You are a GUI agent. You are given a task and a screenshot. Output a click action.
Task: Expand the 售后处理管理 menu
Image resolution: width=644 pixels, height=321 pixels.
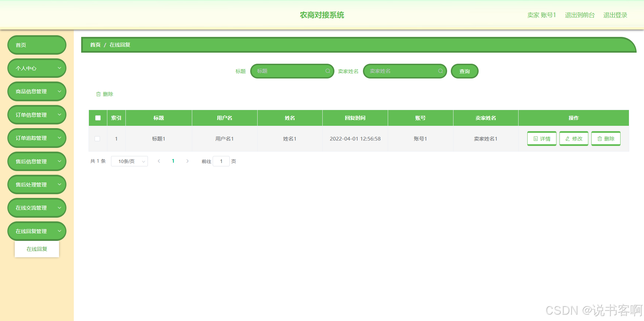coord(37,184)
